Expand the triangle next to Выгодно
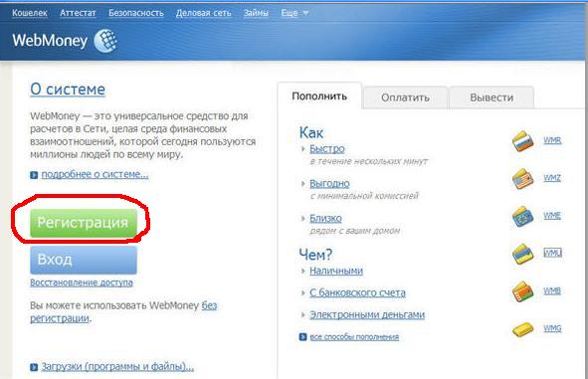This screenshot has height=379, width=588. click(303, 184)
